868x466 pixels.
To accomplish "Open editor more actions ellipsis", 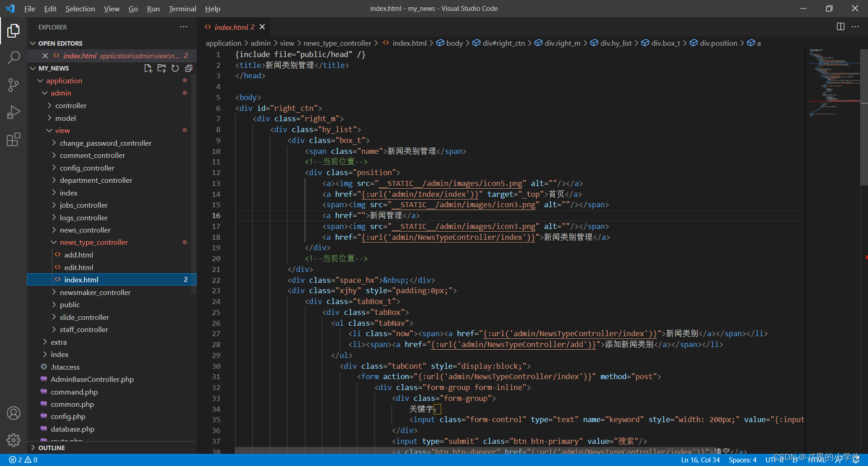I will (x=855, y=27).
